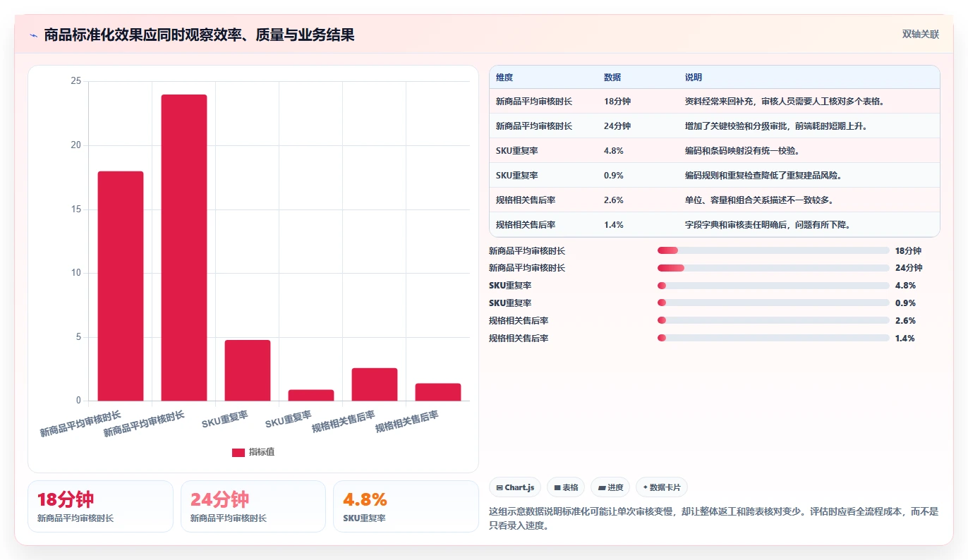Image resolution: width=968 pixels, height=560 pixels.
Task: Click description starting 单位、容量和组合关系
Action: 759,200
